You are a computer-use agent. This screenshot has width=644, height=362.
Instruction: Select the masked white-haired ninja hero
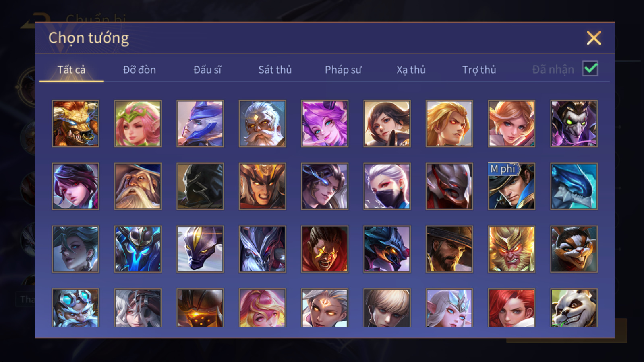click(x=387, y=186)
